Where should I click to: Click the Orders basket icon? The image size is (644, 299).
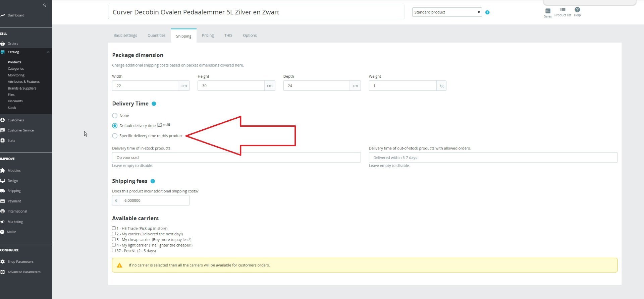[x=3, y=44]
